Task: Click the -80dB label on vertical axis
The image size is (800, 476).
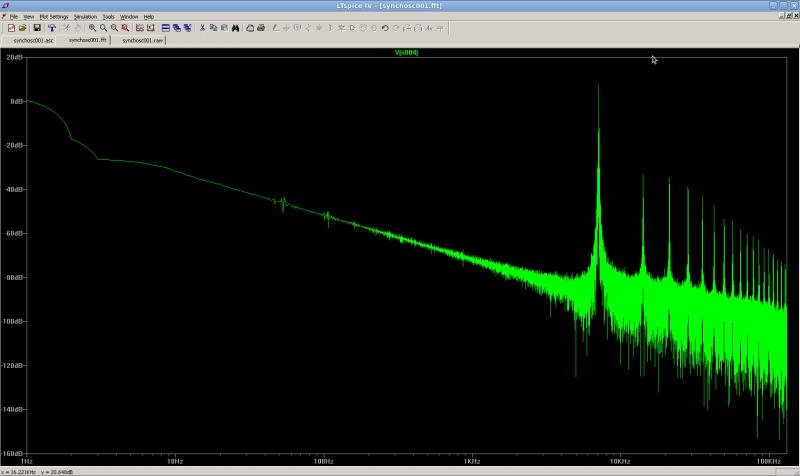Action: point(13,277)
